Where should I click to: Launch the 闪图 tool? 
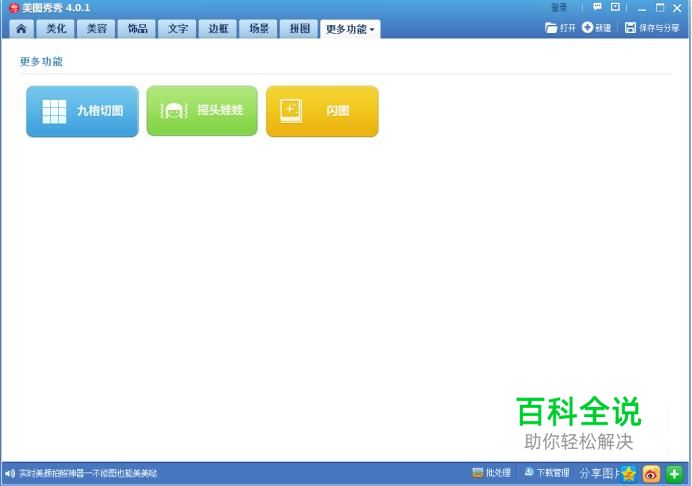322,111
